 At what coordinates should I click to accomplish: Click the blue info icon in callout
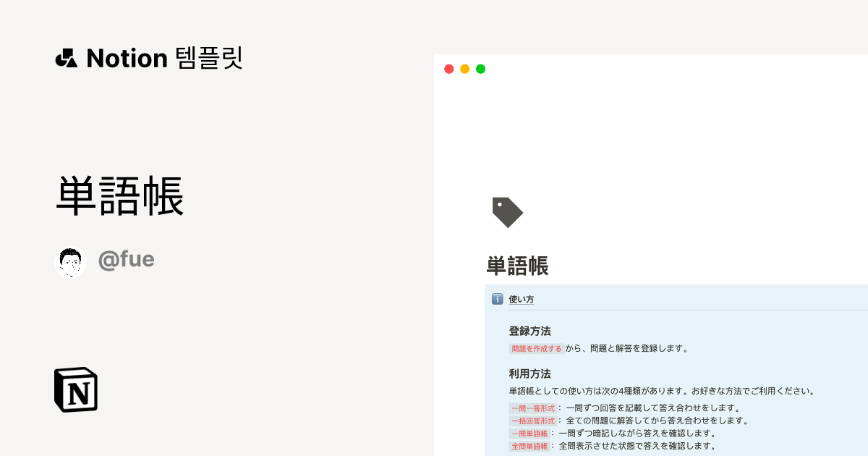point(497,299)
